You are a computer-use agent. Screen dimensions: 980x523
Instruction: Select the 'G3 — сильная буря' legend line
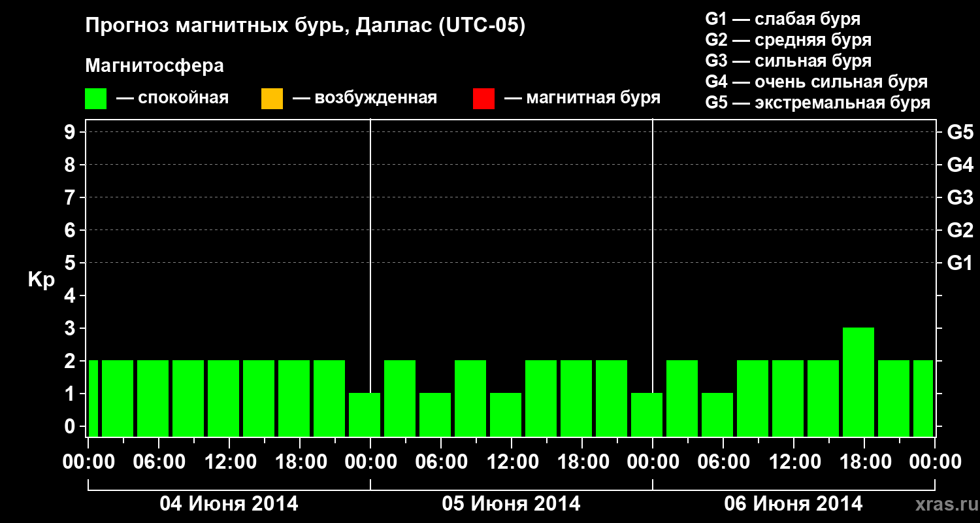789,61
